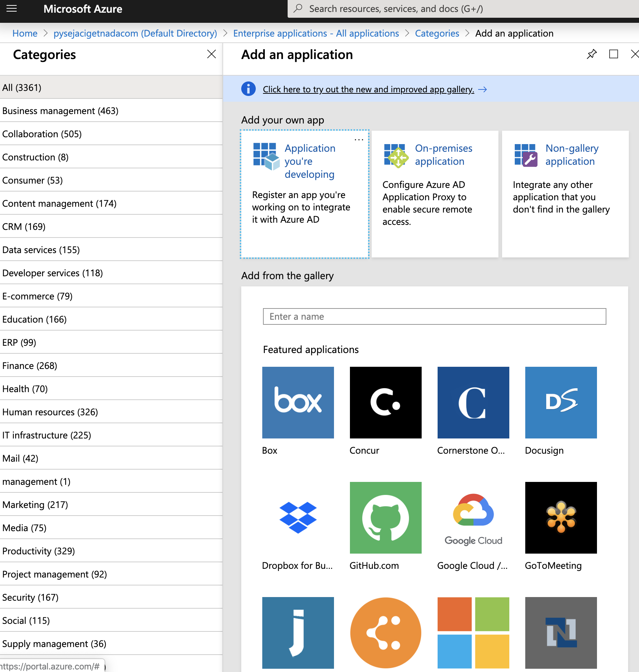Click the arrow after the gallery link
639x672 pixels.
483,89
